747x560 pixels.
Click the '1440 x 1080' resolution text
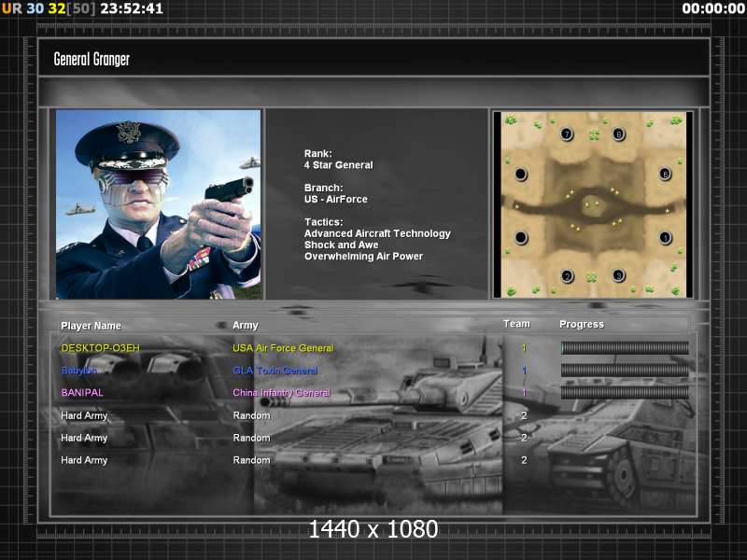(373, 529)
